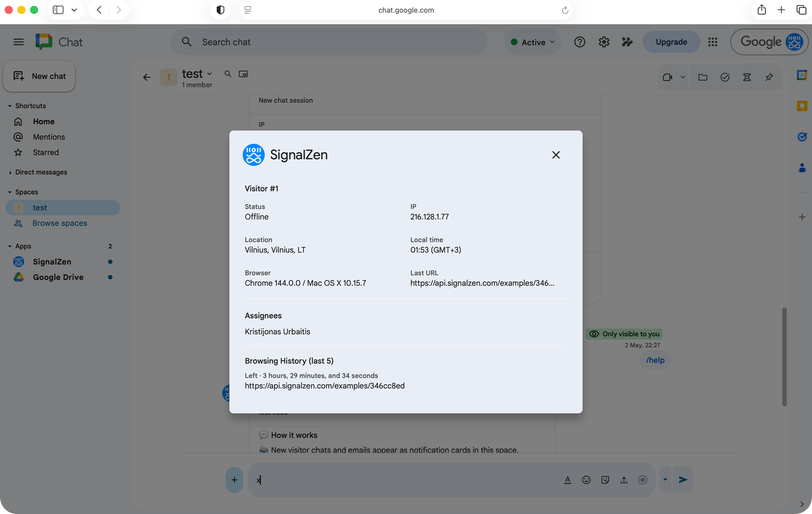The image size is (812, 514).
Task: Open the Google account avatar
Action: coord(794,42)
